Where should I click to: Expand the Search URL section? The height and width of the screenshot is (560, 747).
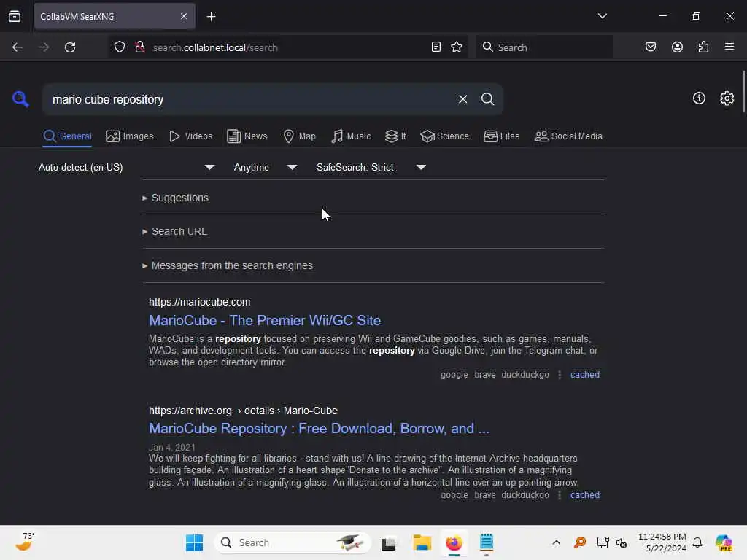tap(174, 231)
